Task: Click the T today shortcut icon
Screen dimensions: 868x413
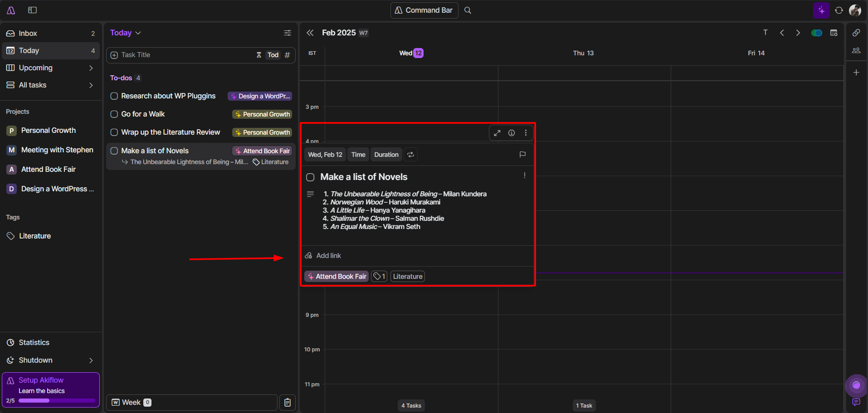Action: tap(766, 32)
